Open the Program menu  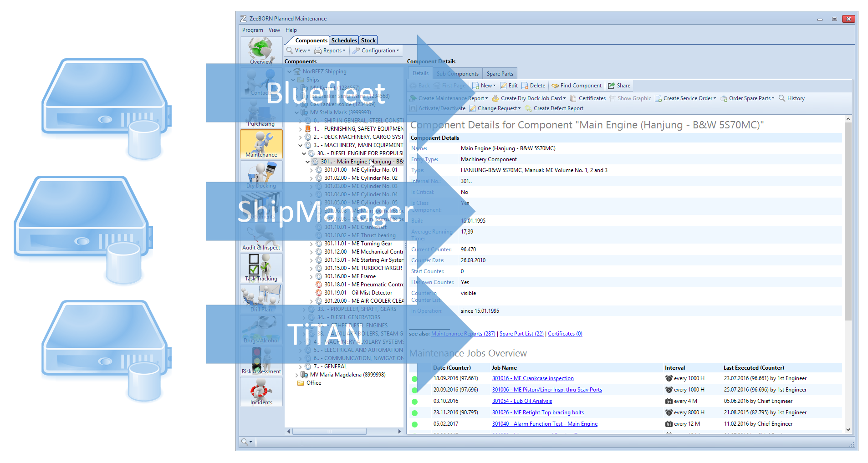click(x=252, y=30)
